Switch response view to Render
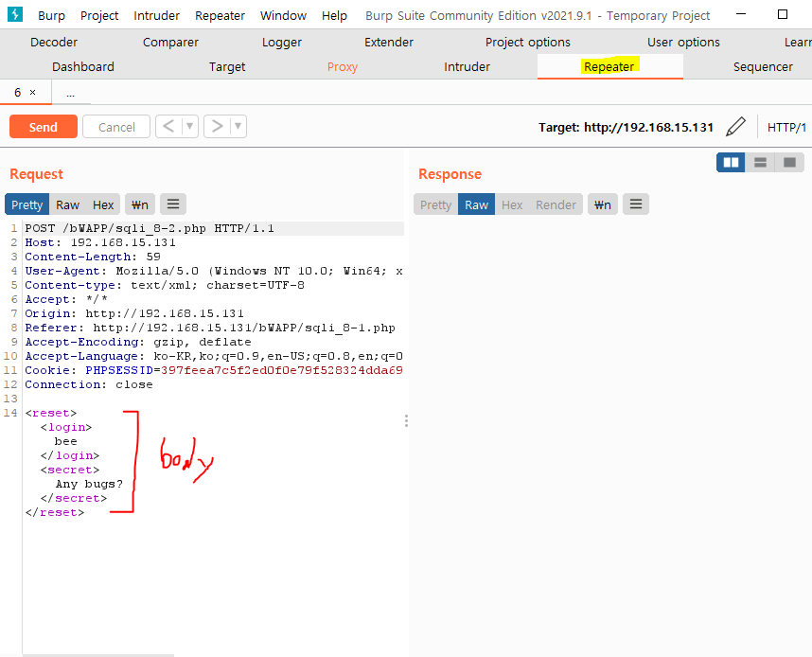The width and height of the screenshot is (812, 657). [x=556, y=204]
